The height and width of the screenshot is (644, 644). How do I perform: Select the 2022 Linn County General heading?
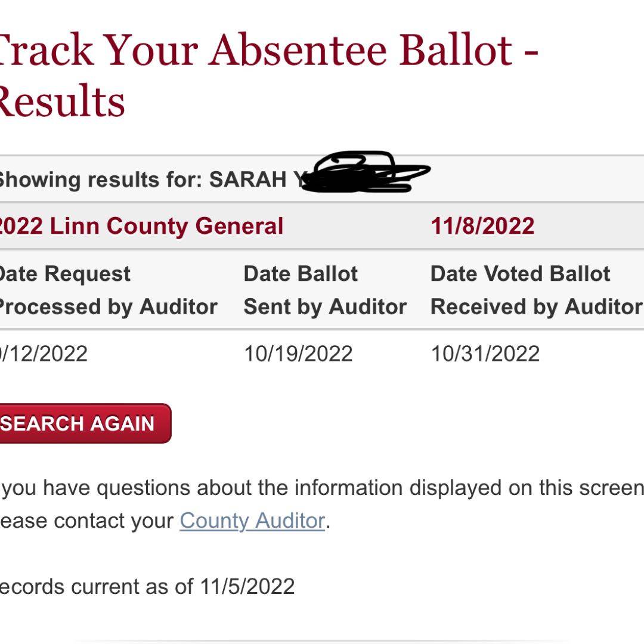coord(140,227)
